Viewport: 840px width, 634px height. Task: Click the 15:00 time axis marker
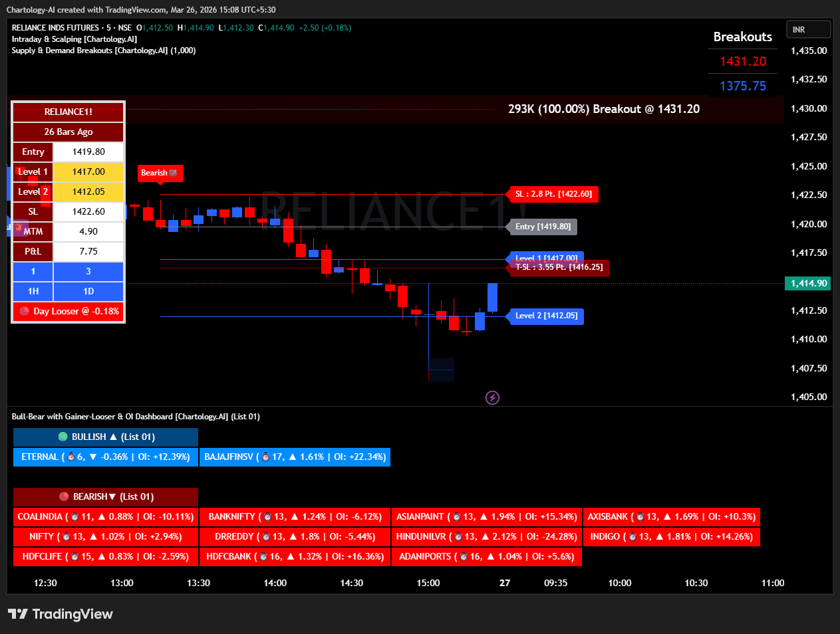[428, 583]
